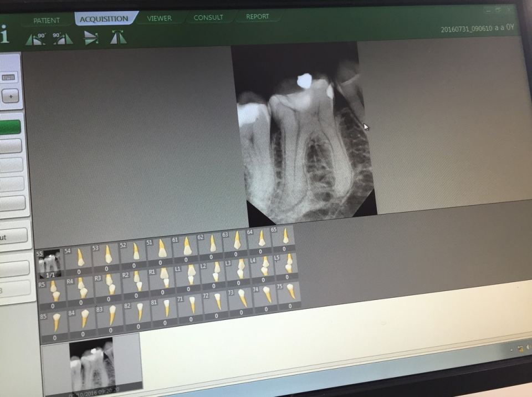Rotate image 90° counterclockwise icon
Screen dimensions: 532x397
35,39
